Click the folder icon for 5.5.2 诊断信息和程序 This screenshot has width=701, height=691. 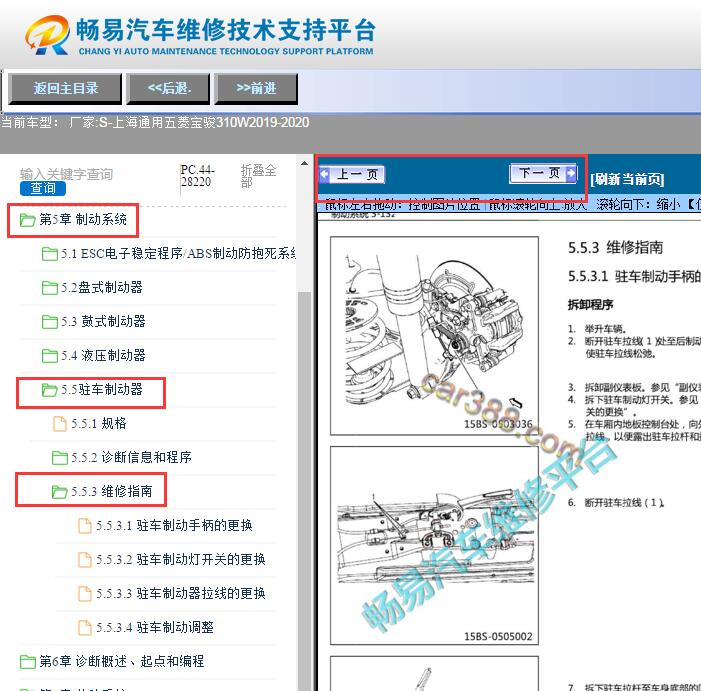(60, 458)
